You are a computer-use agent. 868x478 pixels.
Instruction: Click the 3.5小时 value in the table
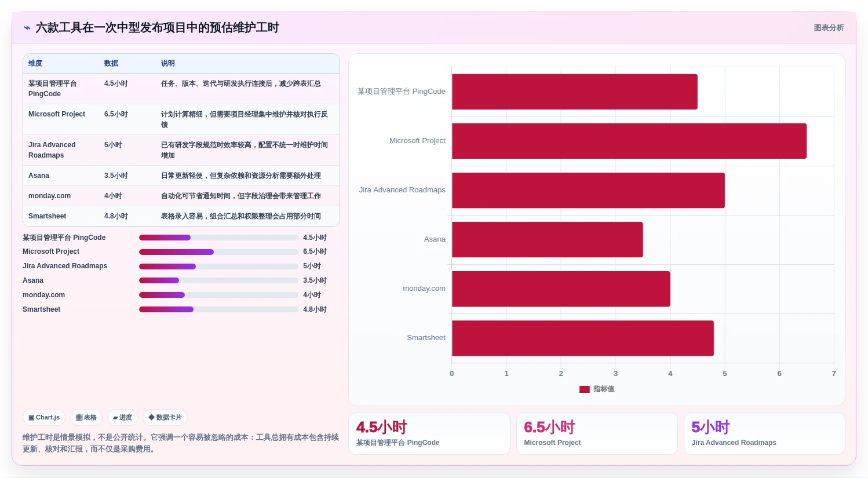116,176
